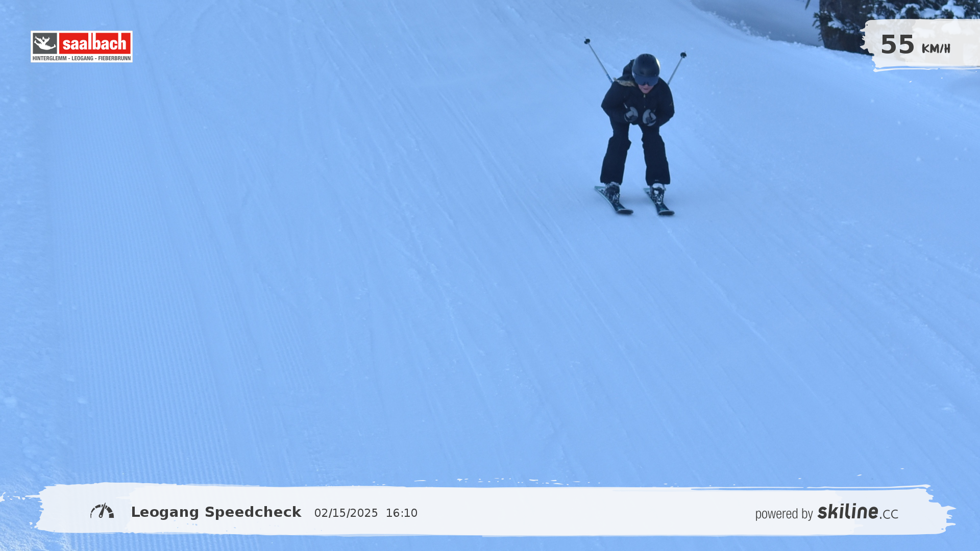Viewport: 980px width, 551px height.
Task: Click the speedometer gauge icon
Action: coord(102,511)
